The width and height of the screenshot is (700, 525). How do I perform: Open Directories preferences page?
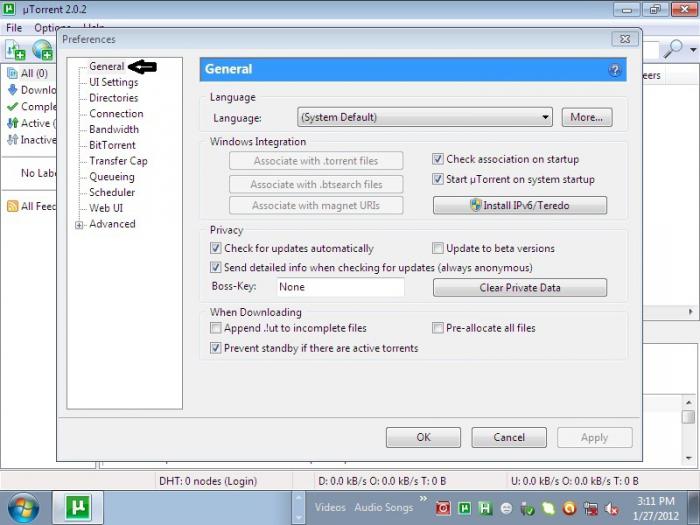click(x=113, y=98)
